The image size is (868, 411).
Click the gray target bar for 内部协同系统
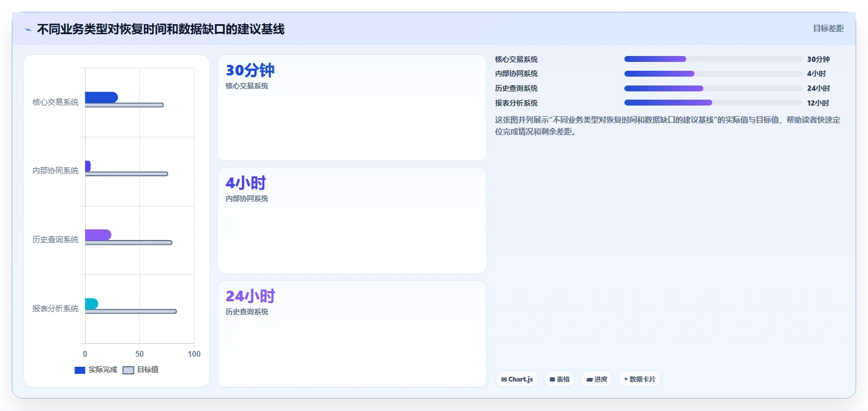(x=126, y=174)
